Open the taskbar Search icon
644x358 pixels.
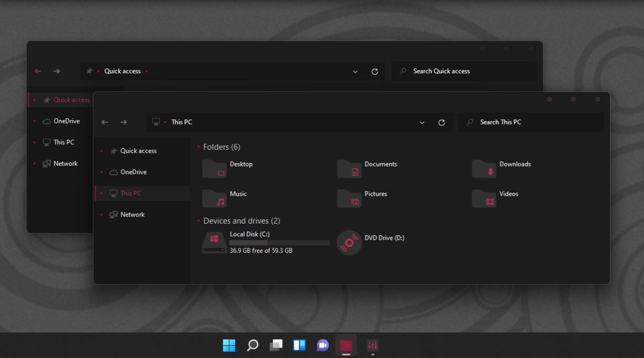253,345
